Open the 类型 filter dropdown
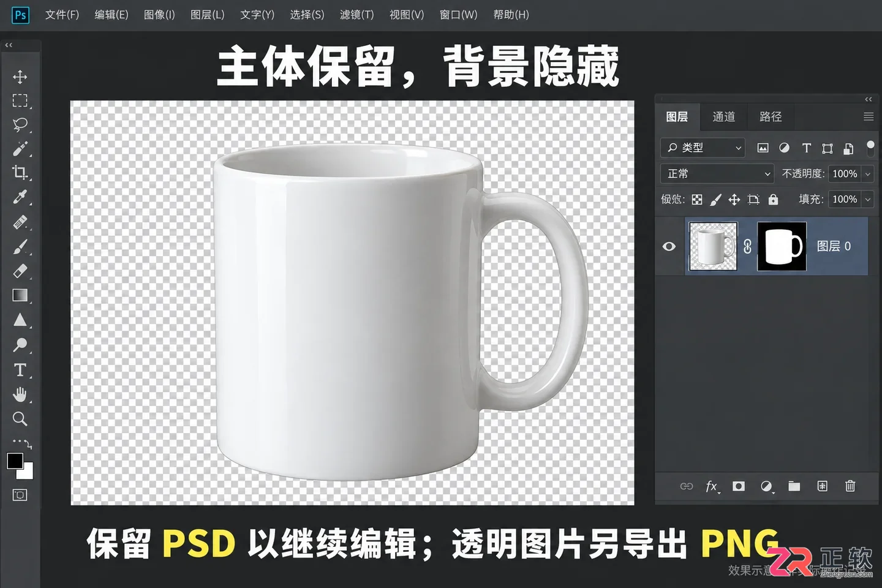The height and width of the screenshot is (588, 882). tap(703, 148)
